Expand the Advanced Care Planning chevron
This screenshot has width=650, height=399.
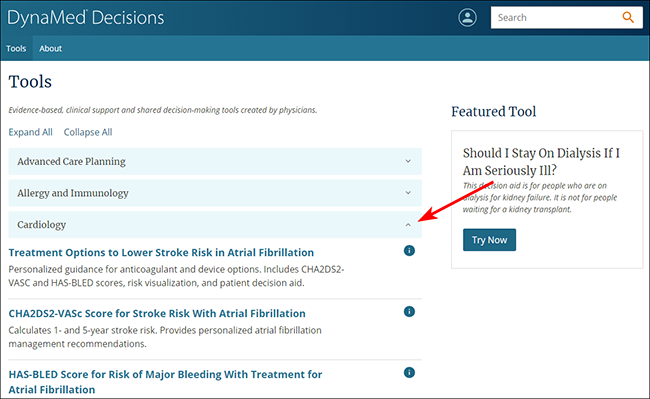[408, 161]
